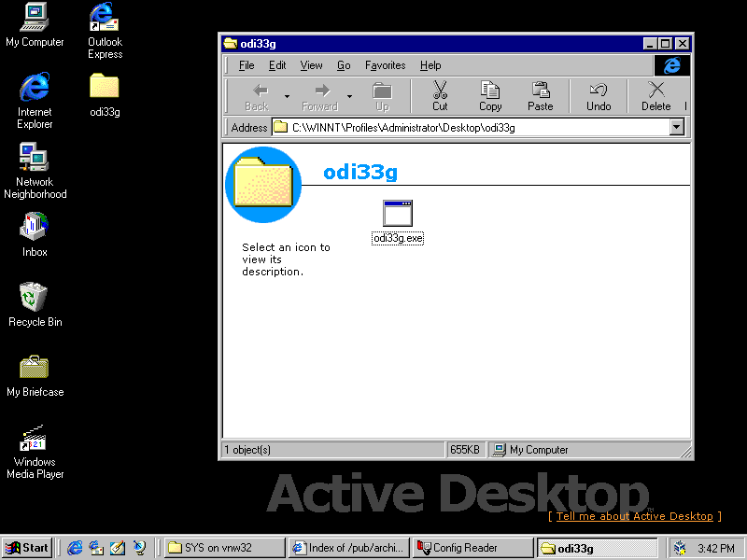Switch to SYS on vnw32 taskbar button

point(224,548)
